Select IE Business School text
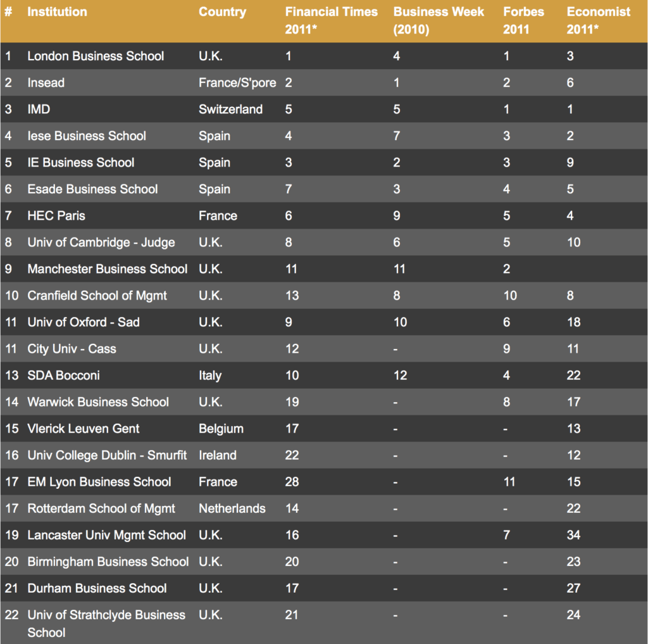The width and height of the screenshot is (648, 644). pos(80,163)
